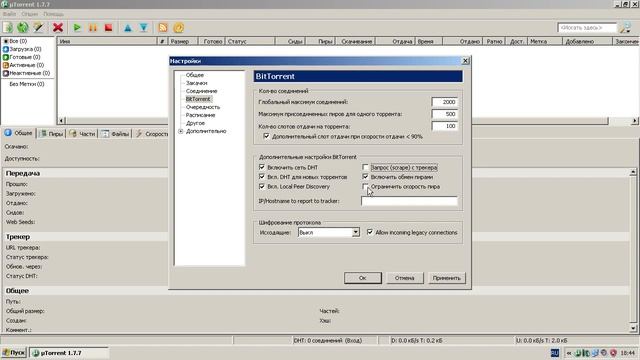Click the Create New Torrent wand icon

pos(38,27)
